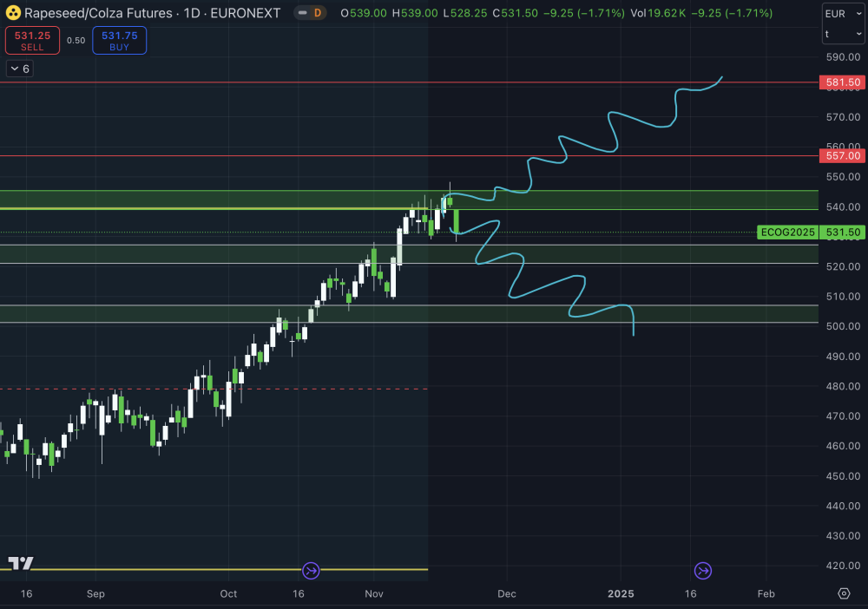The width and height of the screenshot is (868, 609).
Task: Click the Vol 19.62K volume reading
Action: pyautogui.click(x=659, y=13)
